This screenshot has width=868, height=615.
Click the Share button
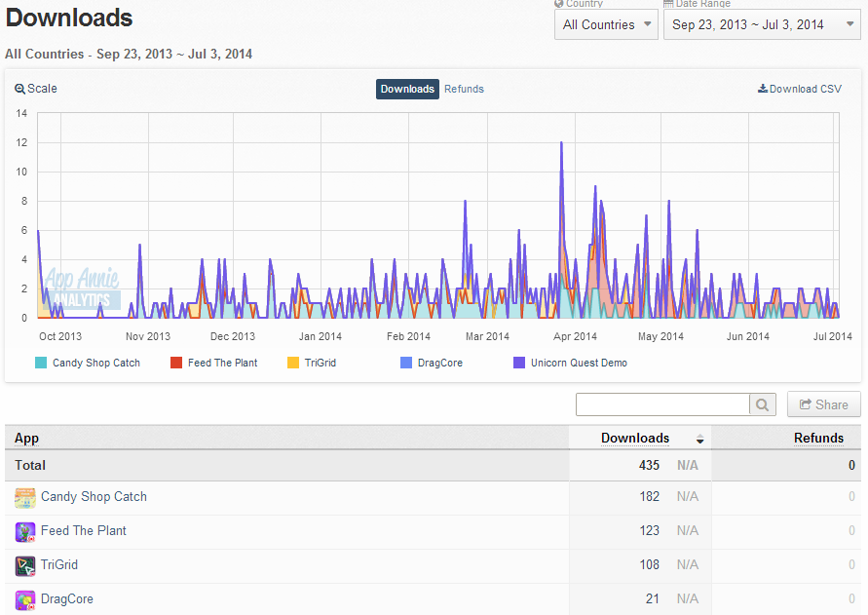(x=824, y=404)
